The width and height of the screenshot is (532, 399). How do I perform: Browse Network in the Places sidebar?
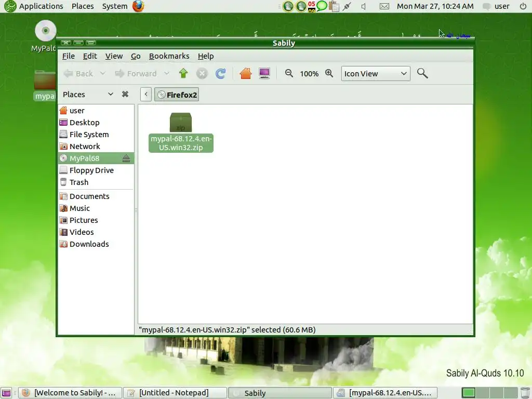coord(96,146)
